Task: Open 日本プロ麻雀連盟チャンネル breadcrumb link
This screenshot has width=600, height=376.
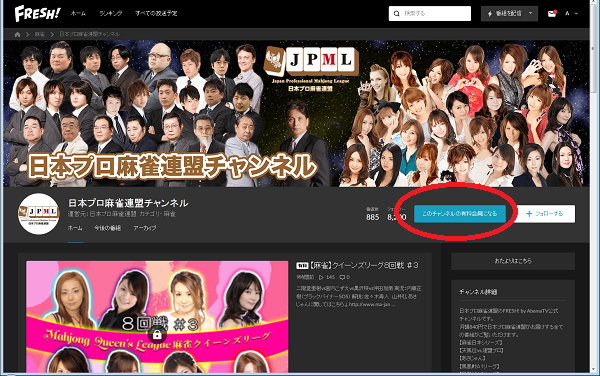Action: [x=90, y=34]
